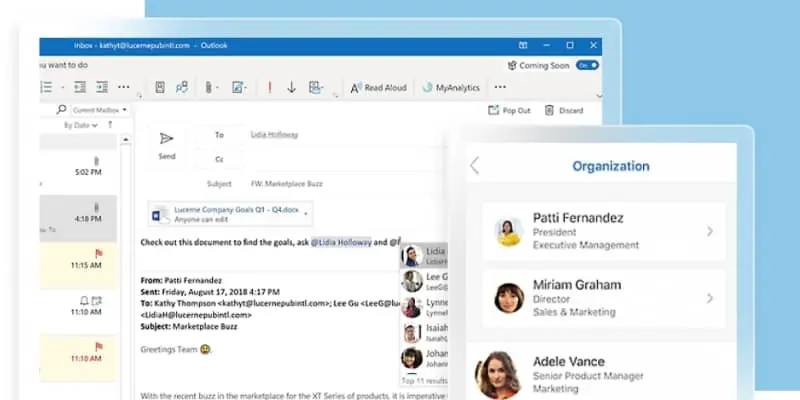Click the Adele Vance name

[569, 362]
